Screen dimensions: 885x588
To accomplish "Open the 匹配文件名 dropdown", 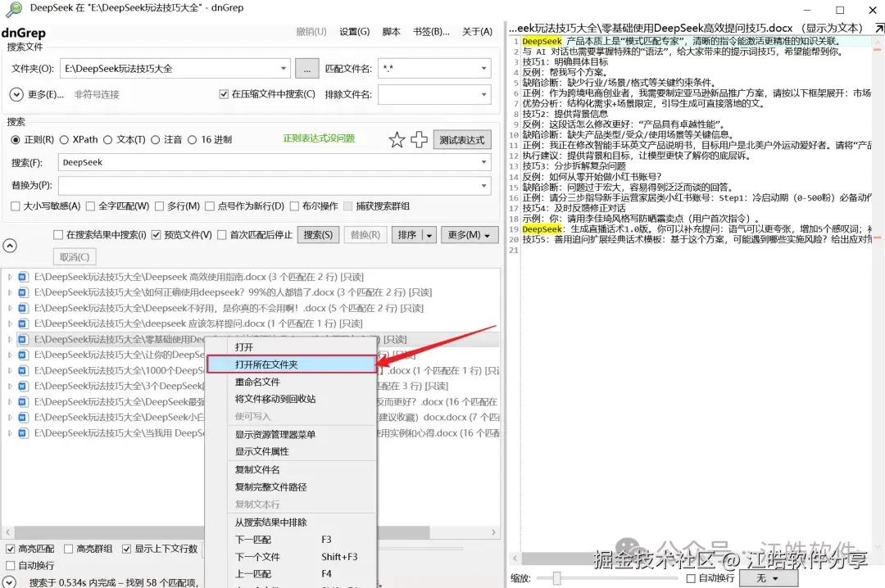I will pos(483,69).
